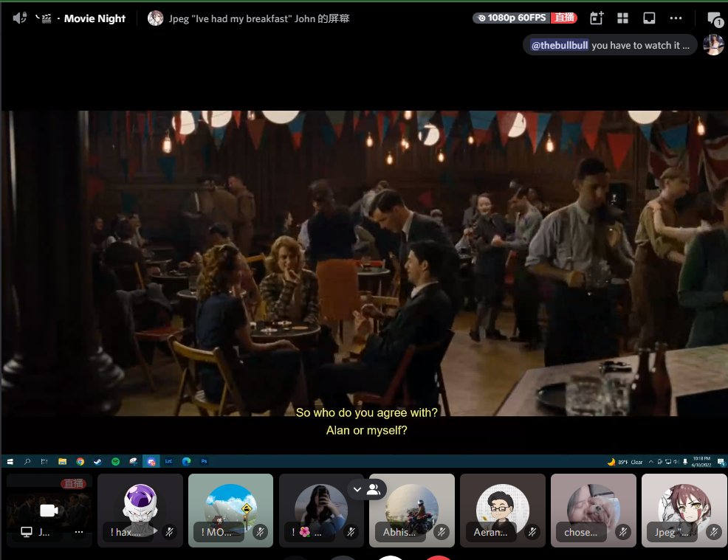Click the 1080p 60FPS stream quality badge

point(512,18)
